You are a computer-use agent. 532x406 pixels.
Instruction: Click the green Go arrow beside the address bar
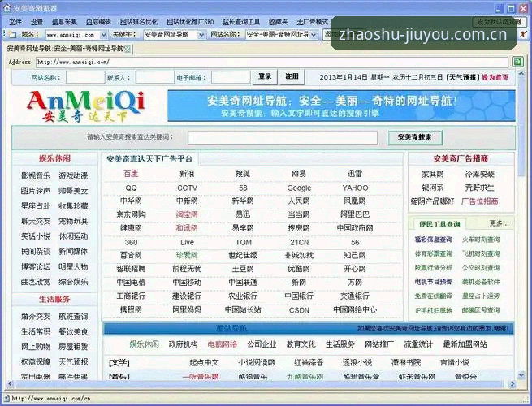pyautogui.click(x=517, y=62)
